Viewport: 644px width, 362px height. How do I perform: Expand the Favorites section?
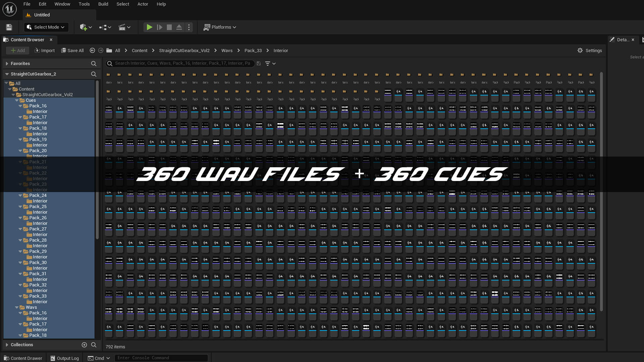pyautogui.click(x=7, y=63)
